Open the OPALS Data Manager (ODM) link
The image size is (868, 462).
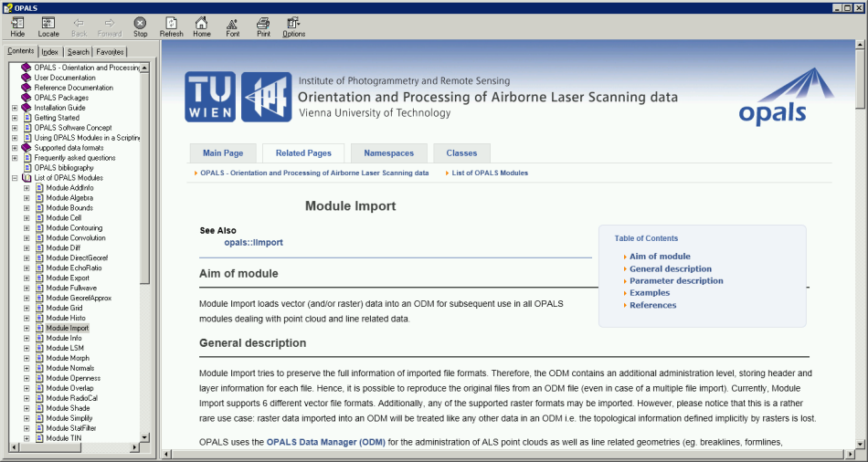[326, 443]
